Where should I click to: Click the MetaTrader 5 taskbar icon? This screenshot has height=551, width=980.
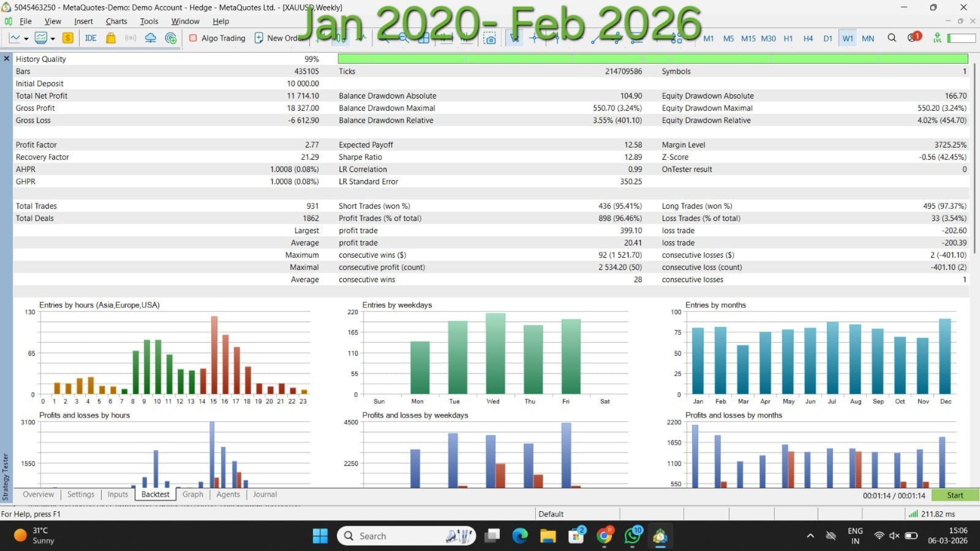(x=660, y=536)
